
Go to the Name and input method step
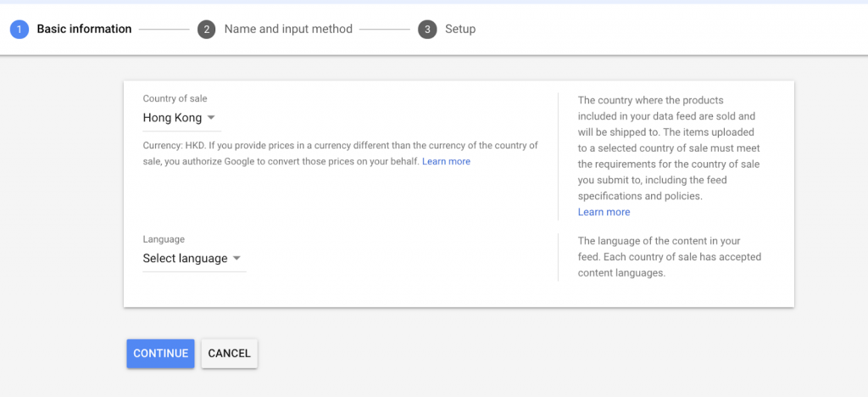[288, 29]
